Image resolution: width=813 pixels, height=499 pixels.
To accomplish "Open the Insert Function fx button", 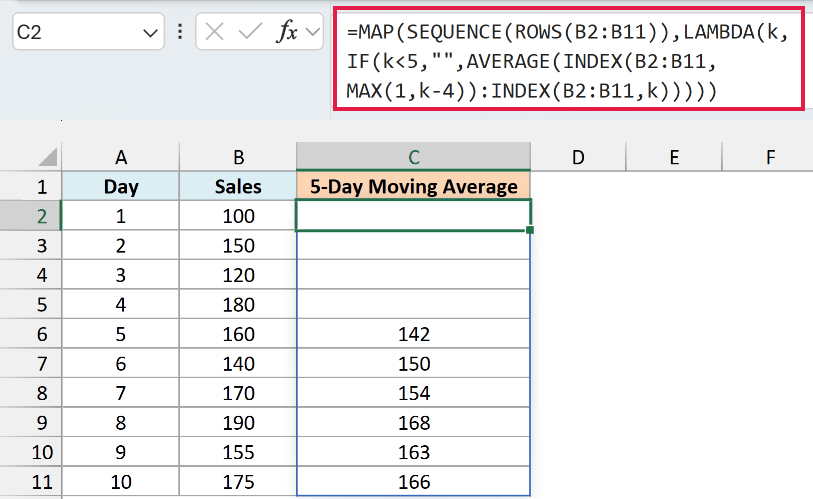I will (287, 32).
